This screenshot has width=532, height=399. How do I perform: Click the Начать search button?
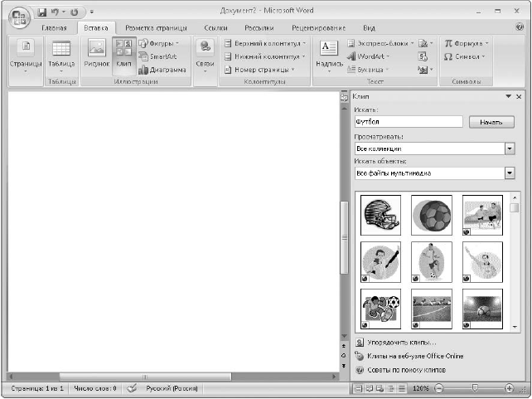pos(491,122)
